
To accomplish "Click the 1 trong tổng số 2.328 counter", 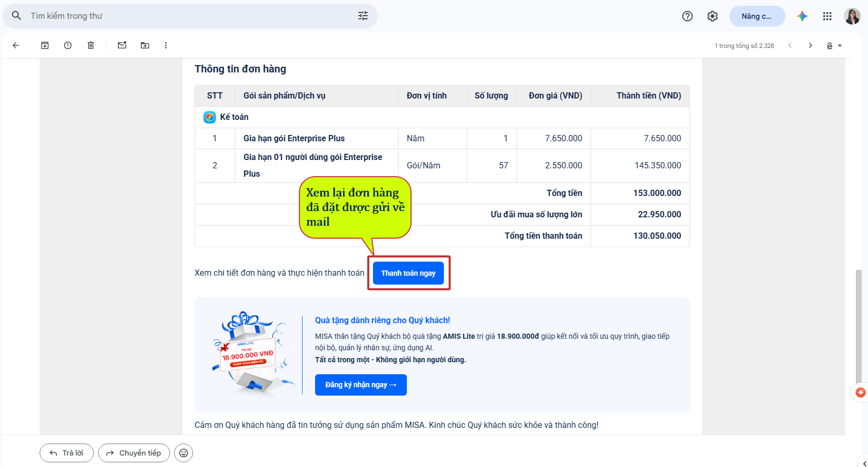I will click(x=744, y=46).
